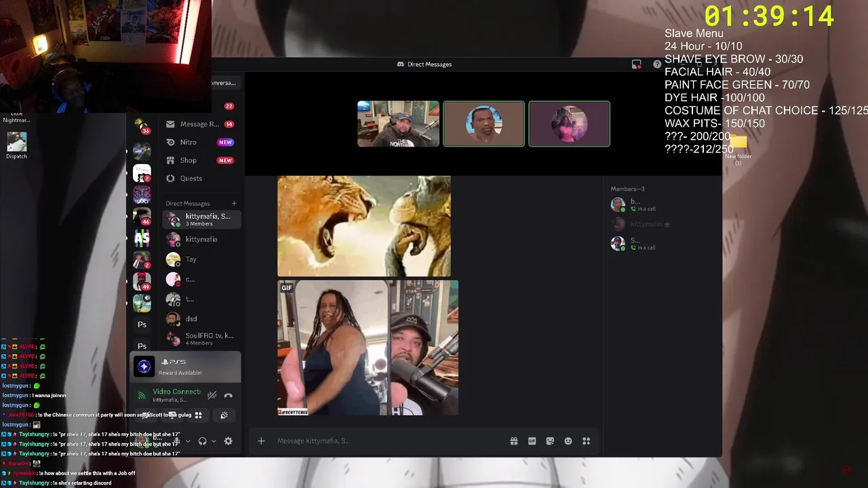The width and height of the screenshot is (868, 488).
Task: Open the Quests page
Action: point(200,178)
